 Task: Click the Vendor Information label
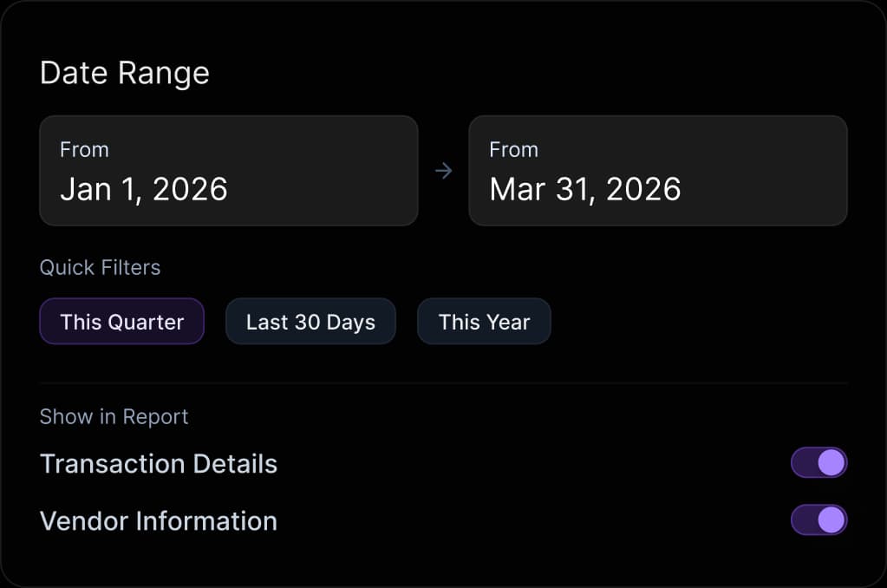pos(159,520)
